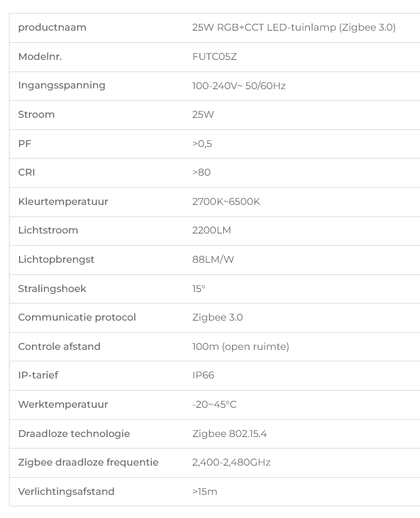Screen dimensions: 420x518
Task: Click the Stralingshoek value 15°
Action: (199, 289)
